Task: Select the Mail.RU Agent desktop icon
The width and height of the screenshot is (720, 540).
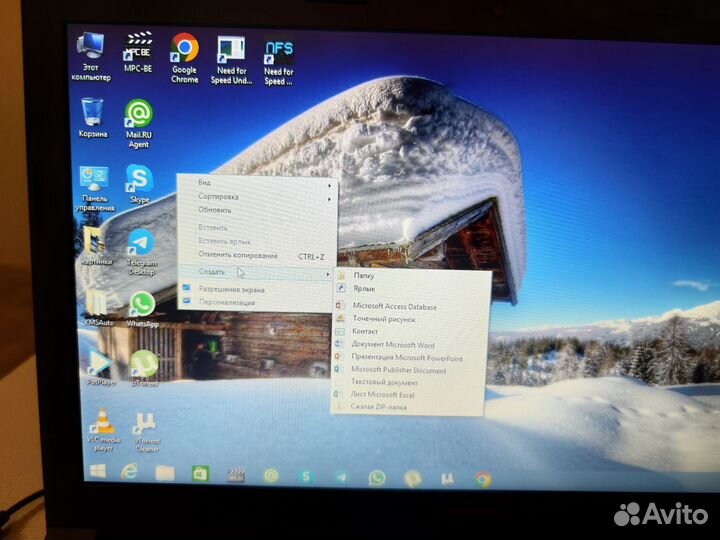Action: point(139,124)
